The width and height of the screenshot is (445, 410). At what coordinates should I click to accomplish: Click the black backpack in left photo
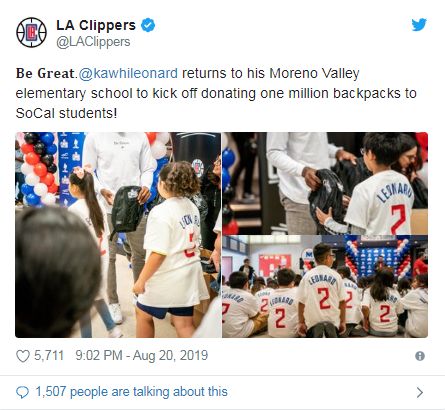click(128, 210)
